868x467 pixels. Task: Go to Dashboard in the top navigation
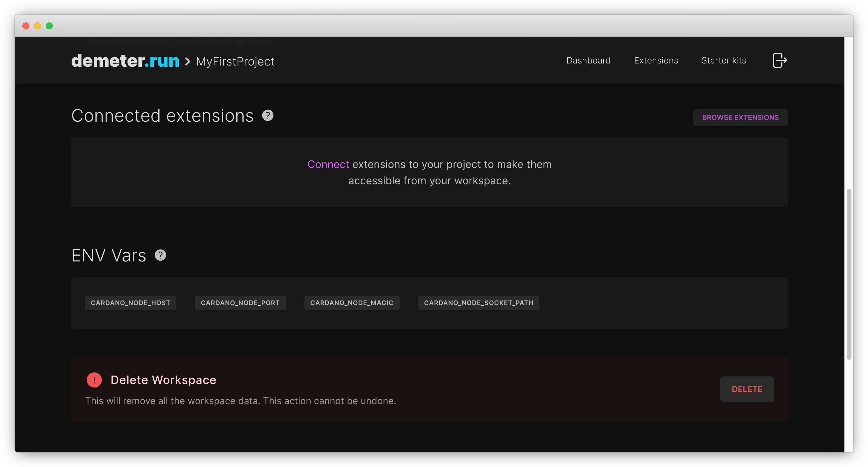coord(588,60)
